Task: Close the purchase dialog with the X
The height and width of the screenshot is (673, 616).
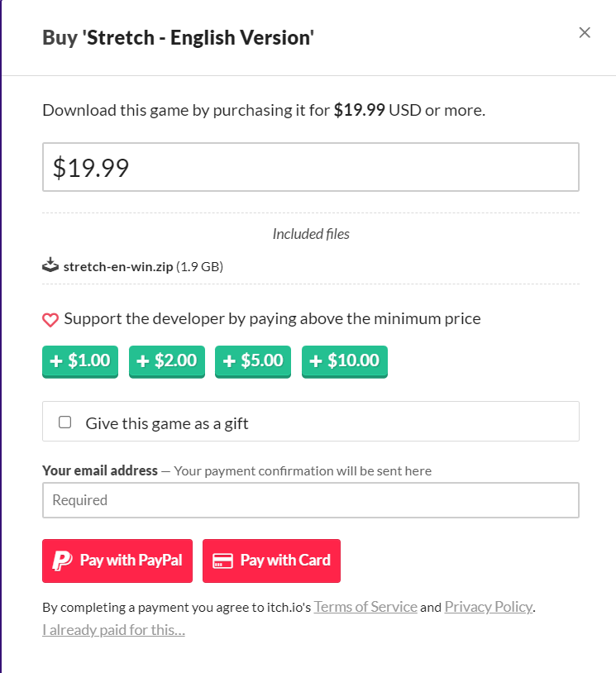Action: (x=585, y=32)
